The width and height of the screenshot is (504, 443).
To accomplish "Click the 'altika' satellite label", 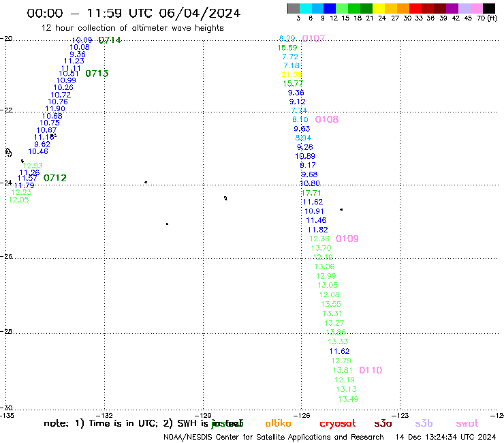I will [x=278, y=423].
